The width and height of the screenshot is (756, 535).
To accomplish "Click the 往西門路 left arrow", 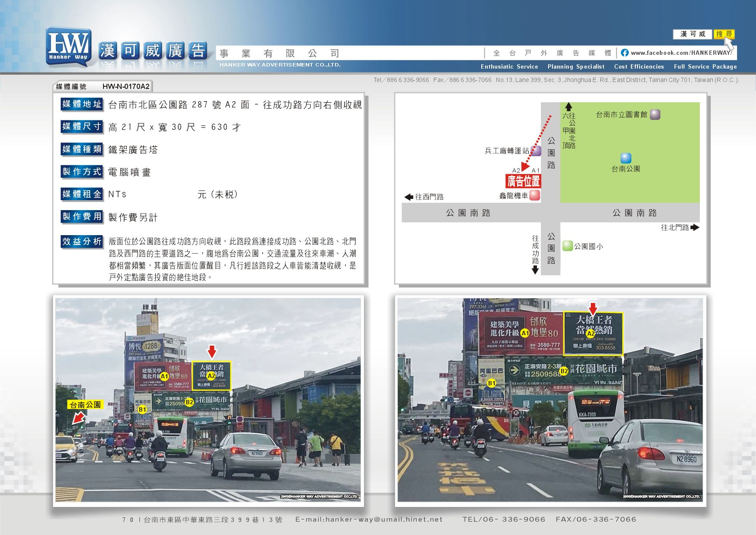I will (409, 197).
